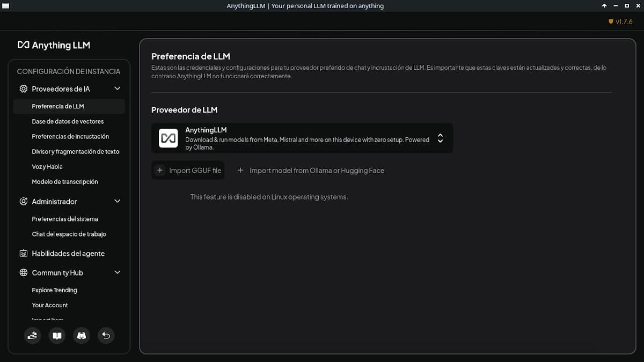Select Base de datos de vectores
This screenshot has width=644, height=362.
68,121
